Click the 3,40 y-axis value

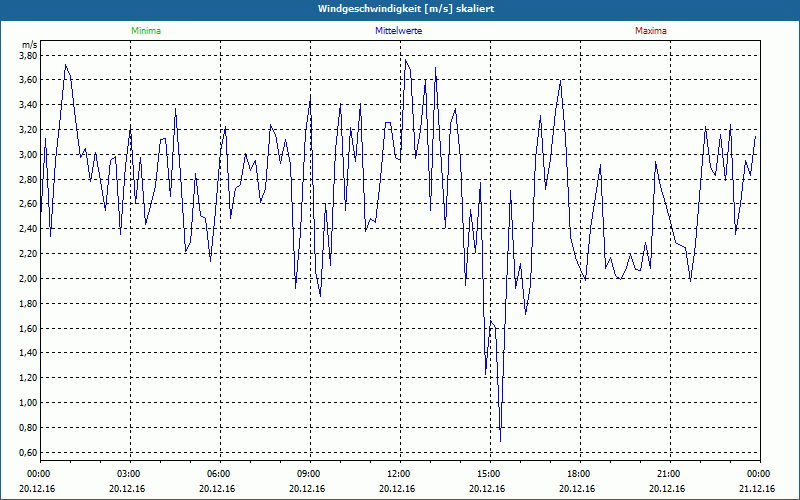pyautogui.click(x=29, y=105)
